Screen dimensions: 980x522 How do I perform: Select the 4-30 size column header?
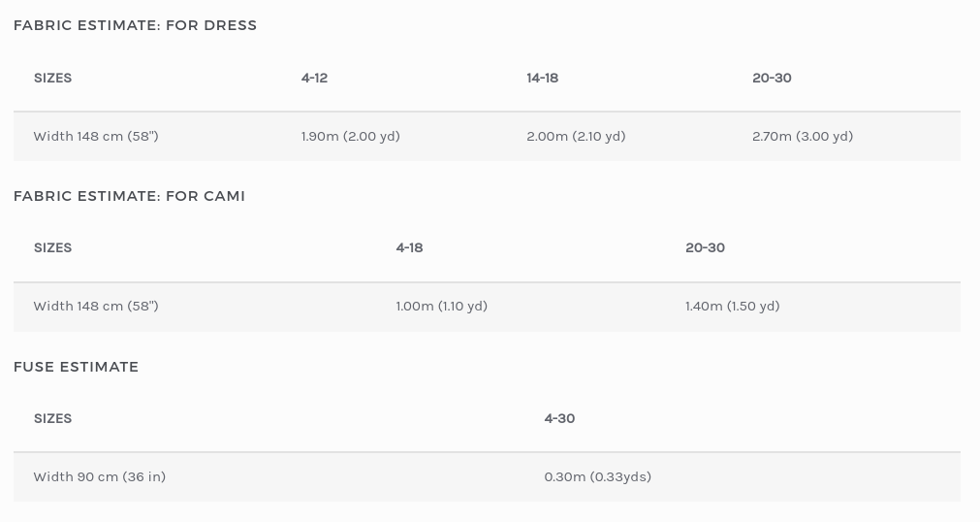pos(559,418)
